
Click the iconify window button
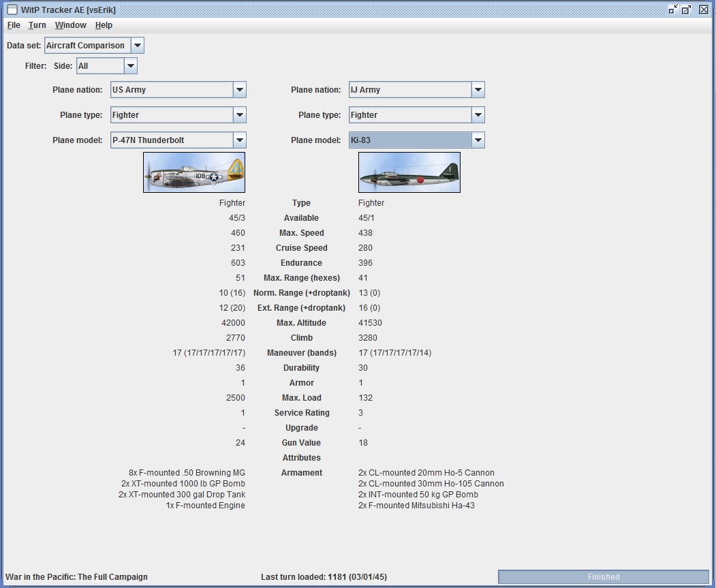(x=672, y=10)
